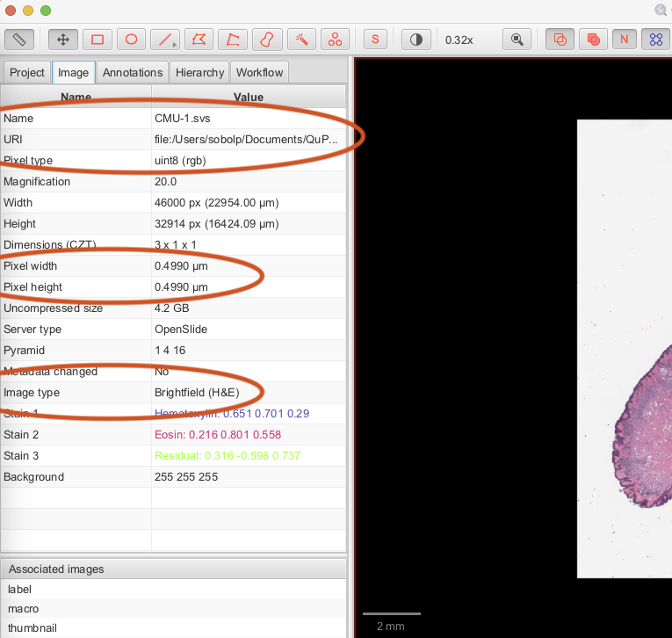Select the Brush annotation tool
The image size is (672, 638).
[267, 40]
